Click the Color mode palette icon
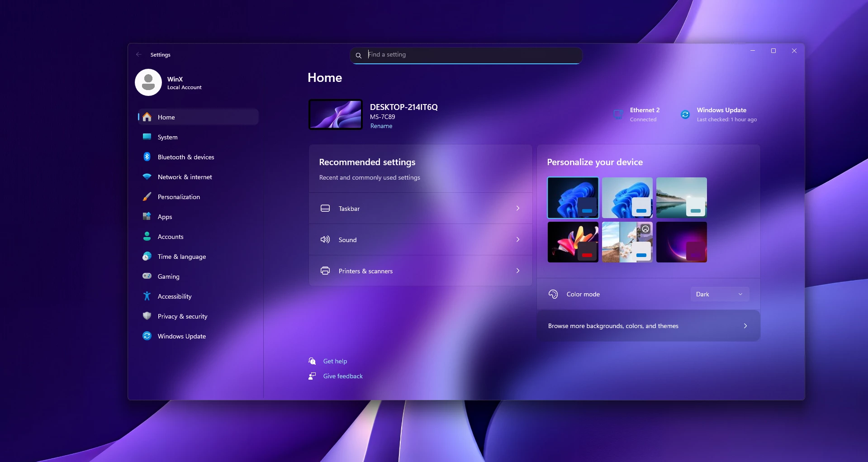Viewport: 868px width, 462px height. click(x=553, y=294)
